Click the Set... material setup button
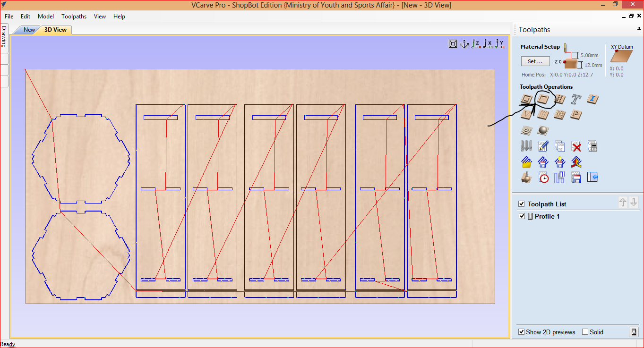The height and width of the screenshot is (348, 644). (x=535, y=61)
